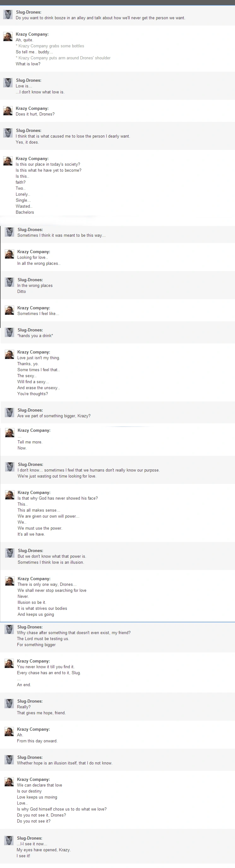Click Krazy Company name above "Is that why God has never"
The image size is (235, 868).
(x=34, y=492)
